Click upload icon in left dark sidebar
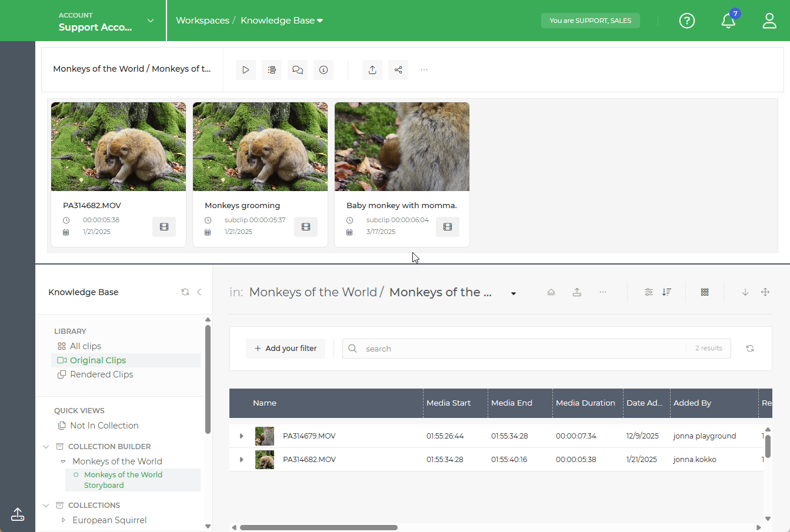This screenshot has height=532, width=790. click(18, 514)
